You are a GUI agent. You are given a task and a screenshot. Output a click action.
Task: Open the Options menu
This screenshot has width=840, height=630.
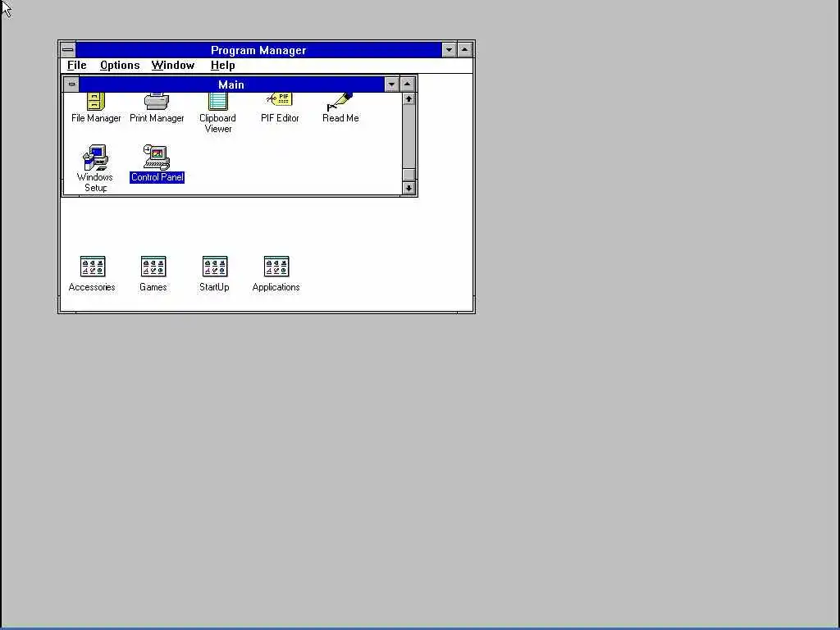pos(120,66)
